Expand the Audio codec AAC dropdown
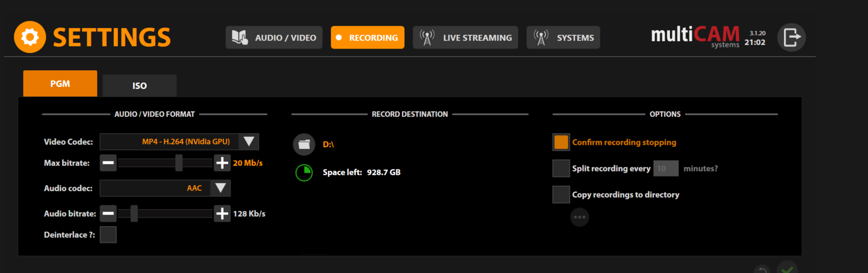 165,188
